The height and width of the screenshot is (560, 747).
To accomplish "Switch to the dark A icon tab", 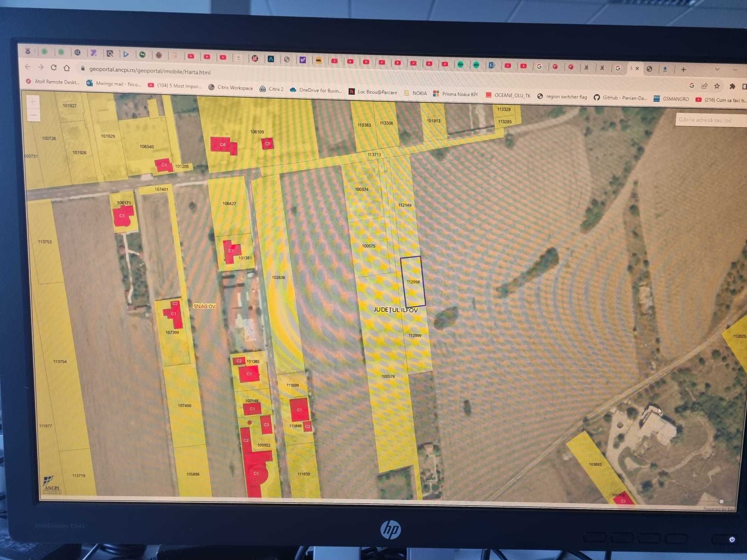I will pyautogui.click(x=271, y=59).
